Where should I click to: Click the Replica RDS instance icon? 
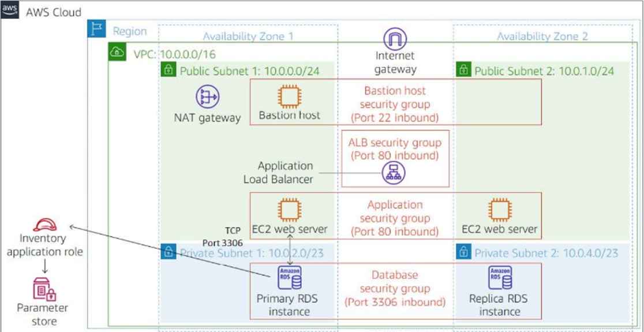[500, 277]
